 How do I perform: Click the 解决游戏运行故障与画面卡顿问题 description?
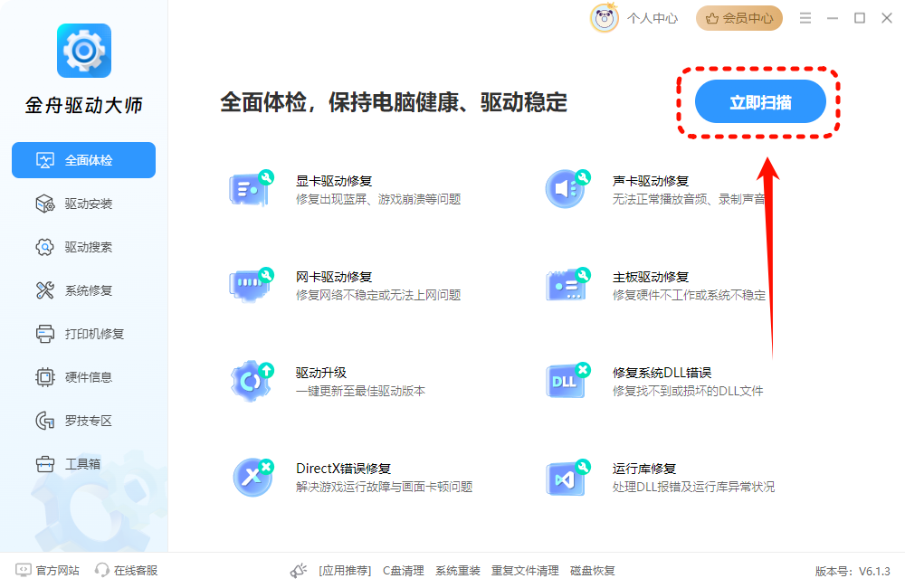[385, 487]
